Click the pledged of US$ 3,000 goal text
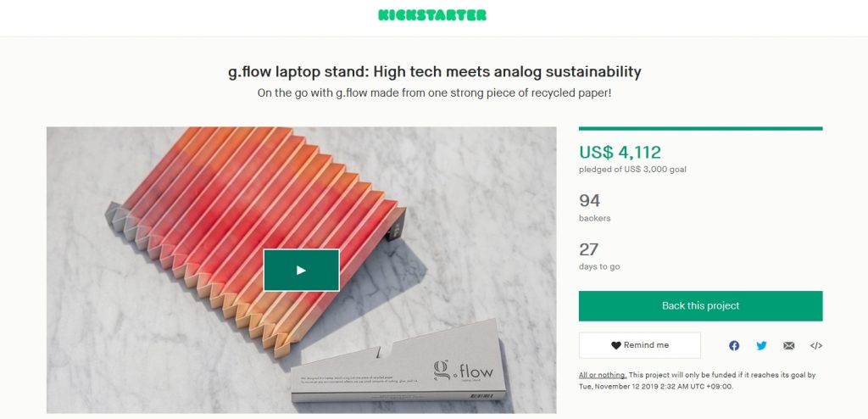868x419 pixels. click(x=632, y=170)
